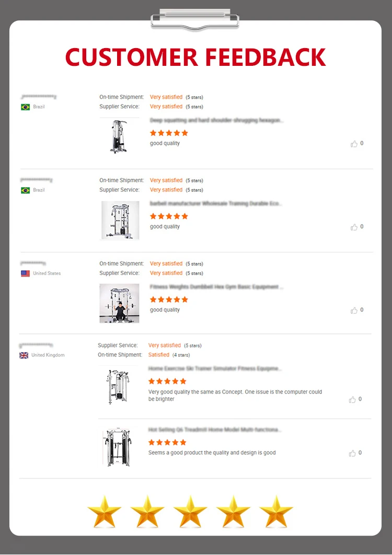Click the five-star rating of United States review
This screenshot has width=392, height=555.
pos(168,299)
